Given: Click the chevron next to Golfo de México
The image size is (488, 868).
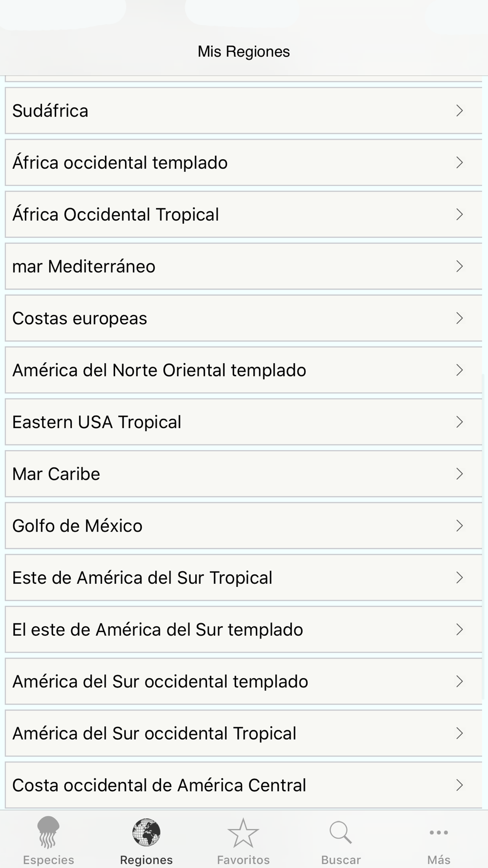Looking at the screenshot, I should coord(459,526).
